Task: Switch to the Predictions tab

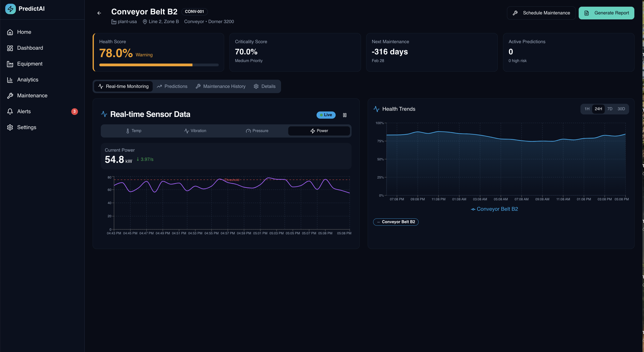Action: [172, 86]
